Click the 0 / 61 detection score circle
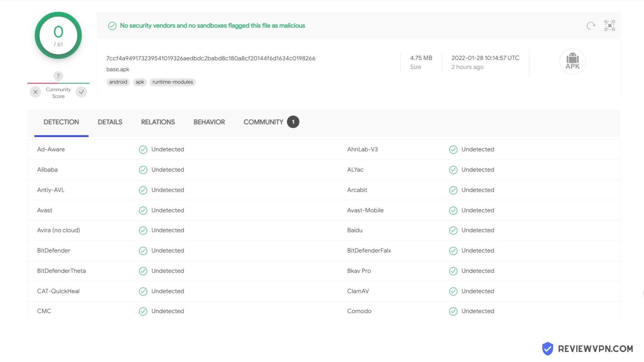The height and width of the screenshot is (362, 644). click(x=58, y=36)
